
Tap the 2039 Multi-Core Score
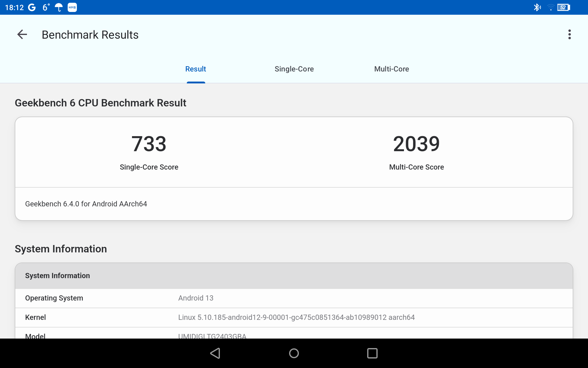416,144
